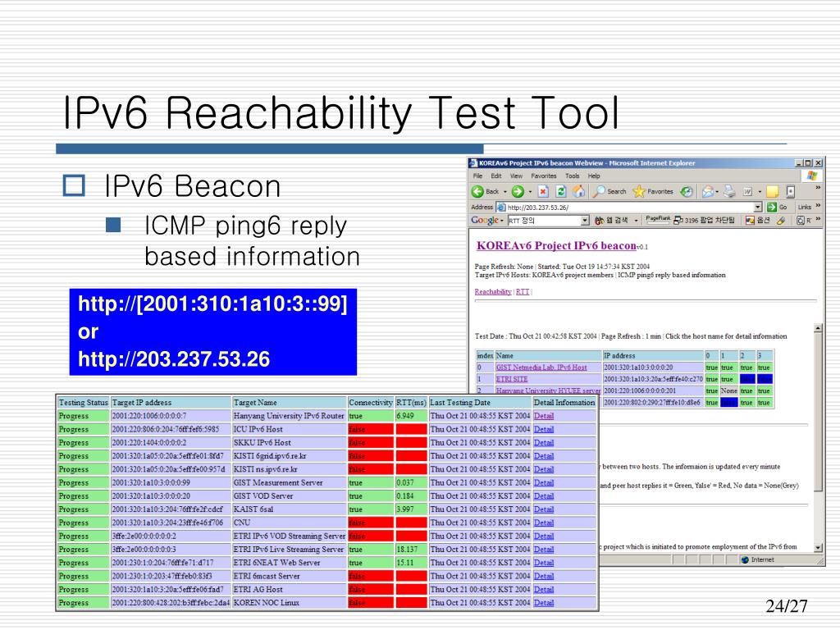Go to the Home page icon

579,191
